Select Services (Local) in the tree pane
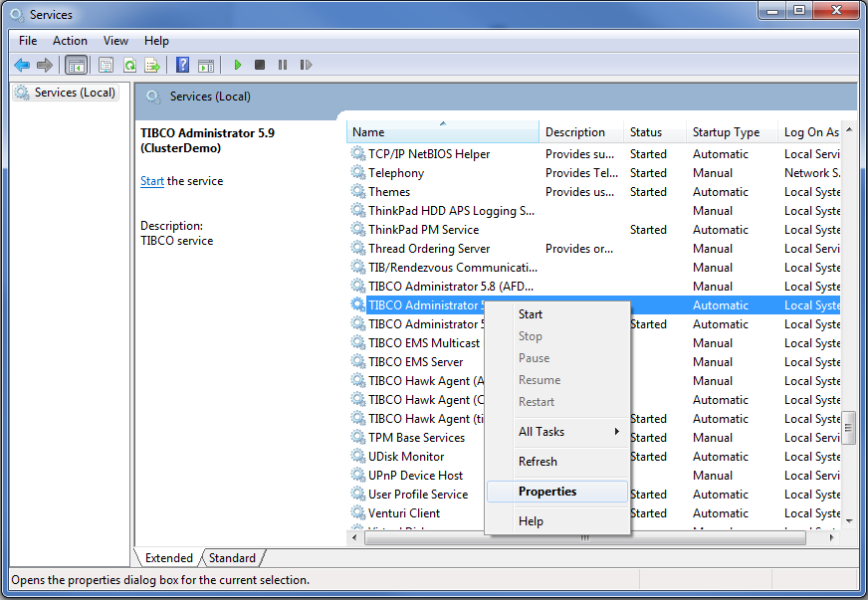Viewport: 868px width, 600px height. point(75,93)
